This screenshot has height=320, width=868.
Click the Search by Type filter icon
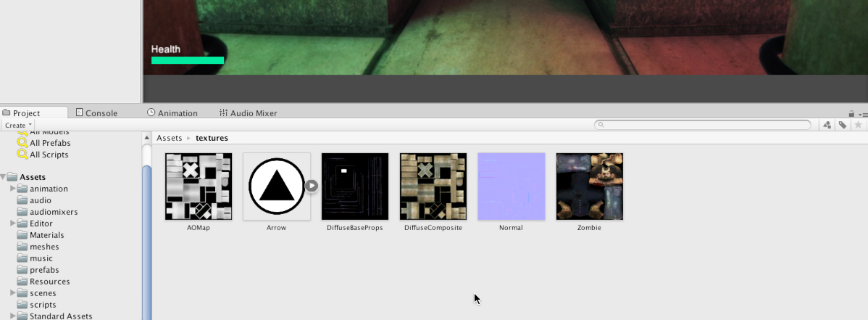[x=827, y=126]
